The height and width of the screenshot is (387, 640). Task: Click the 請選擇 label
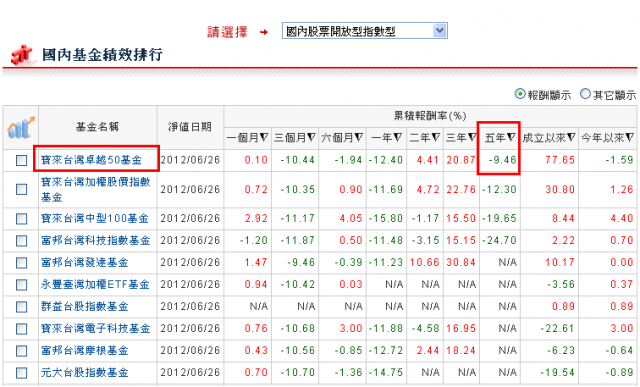click(x=227, y=32)
